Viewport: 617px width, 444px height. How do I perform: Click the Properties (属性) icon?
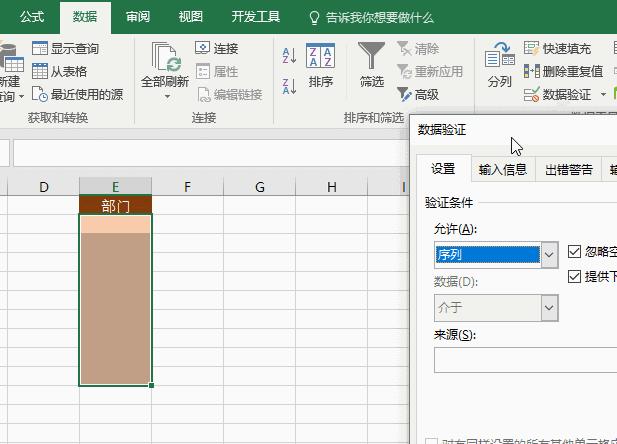(x=203, y=71)
